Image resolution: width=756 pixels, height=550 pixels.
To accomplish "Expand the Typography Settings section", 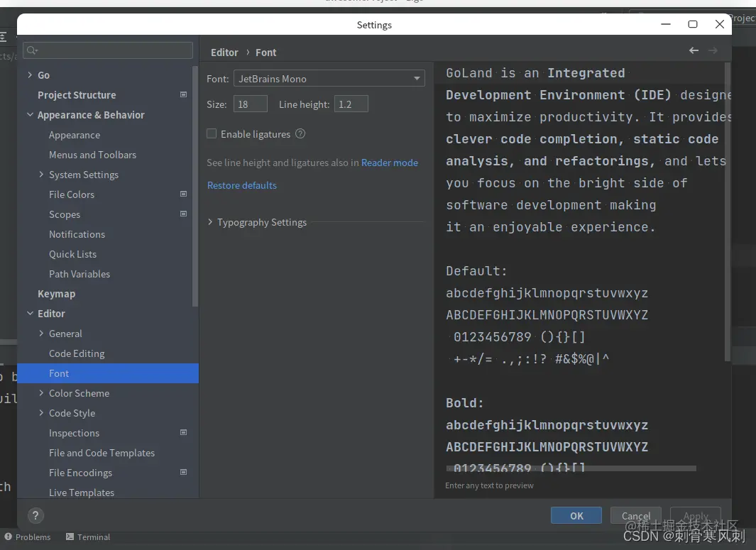I will click(210, 221).
